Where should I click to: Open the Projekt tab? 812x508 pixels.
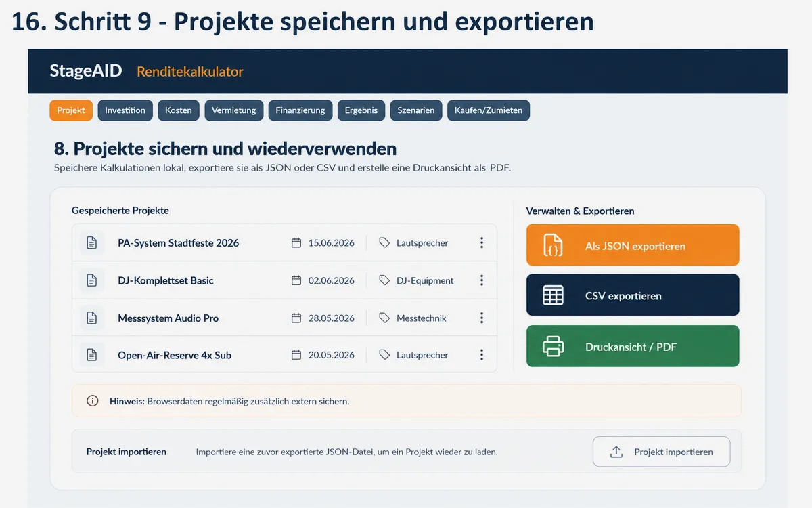[71, 110]
